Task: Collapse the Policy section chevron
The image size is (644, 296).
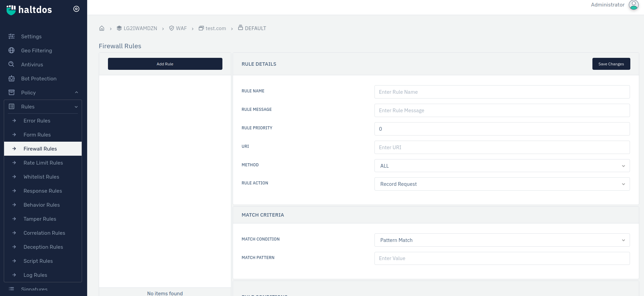Action: click(x=77, y=92)
